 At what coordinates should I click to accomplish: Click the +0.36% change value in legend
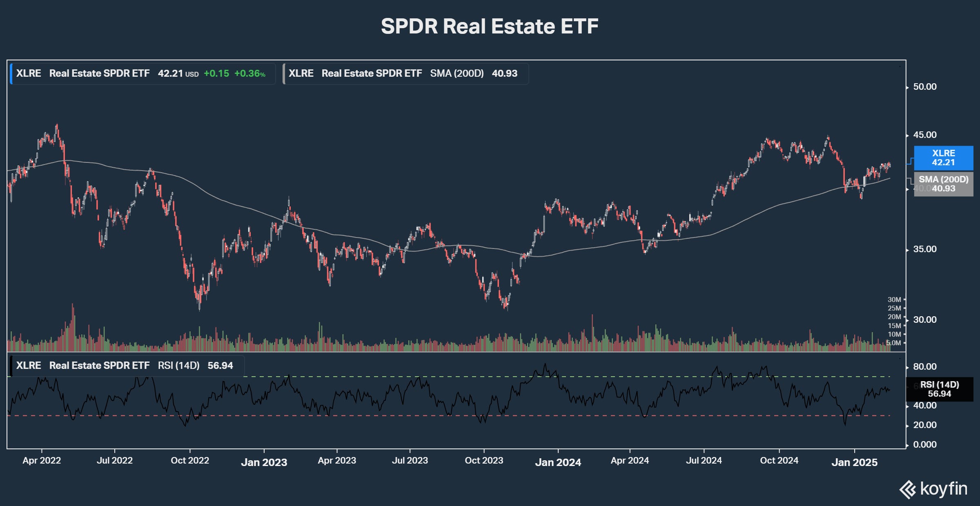[x=250, y=73]
